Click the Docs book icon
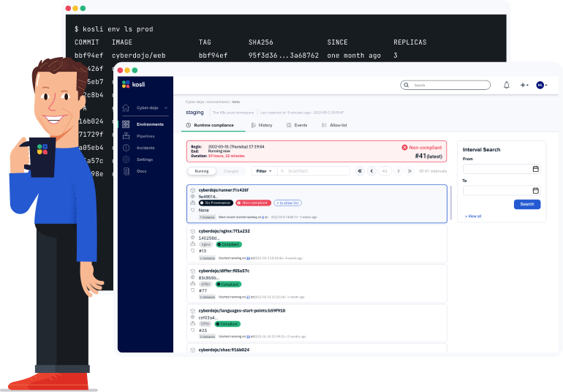 coord(126,171)
